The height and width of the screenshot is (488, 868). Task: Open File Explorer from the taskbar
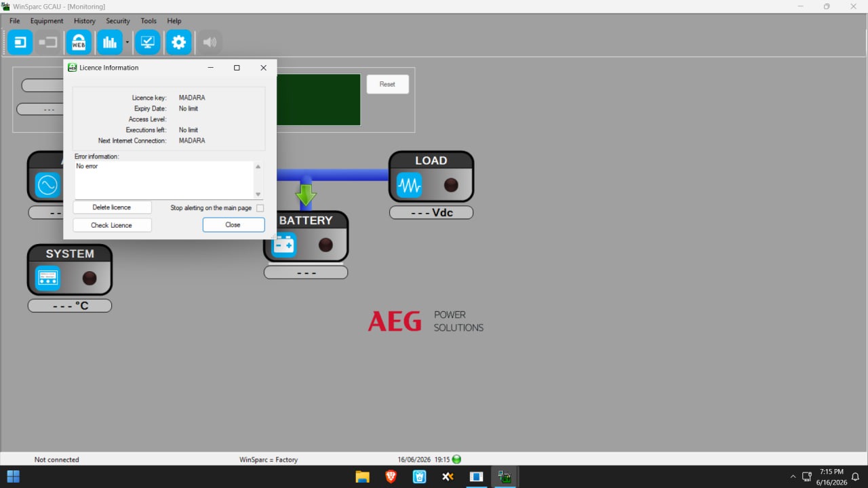click(x=362, y=476)
